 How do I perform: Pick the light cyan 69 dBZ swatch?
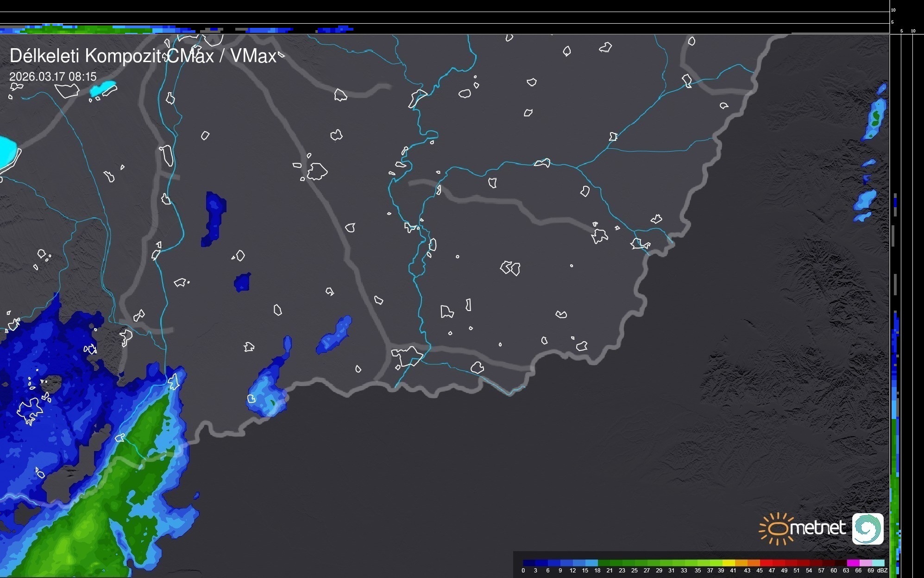click(x=878, y=563)
